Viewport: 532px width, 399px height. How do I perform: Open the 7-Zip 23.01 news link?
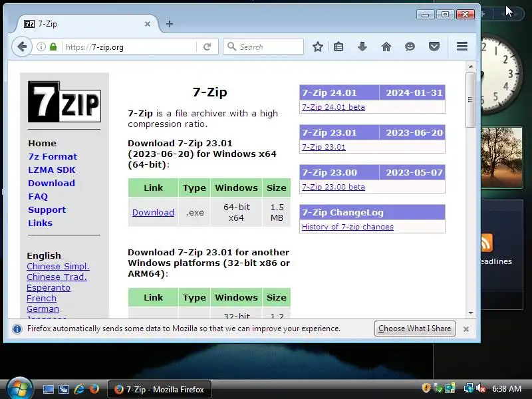pyautogui.click(x=324, y=147)
